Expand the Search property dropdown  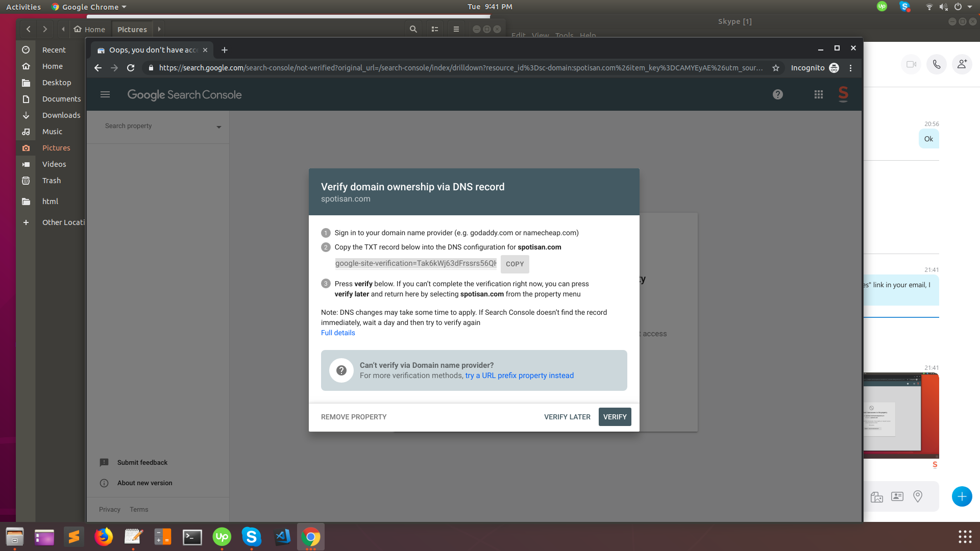(x=218, y=127)
